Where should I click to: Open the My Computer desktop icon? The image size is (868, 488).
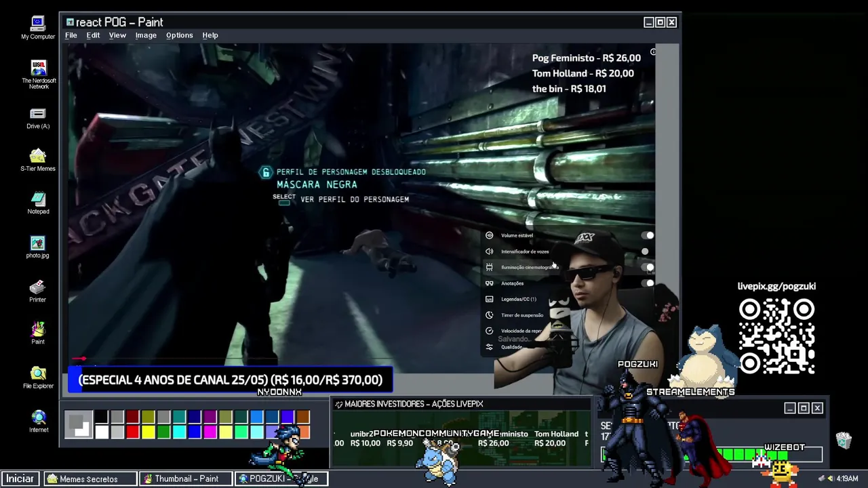click(38, 28)
